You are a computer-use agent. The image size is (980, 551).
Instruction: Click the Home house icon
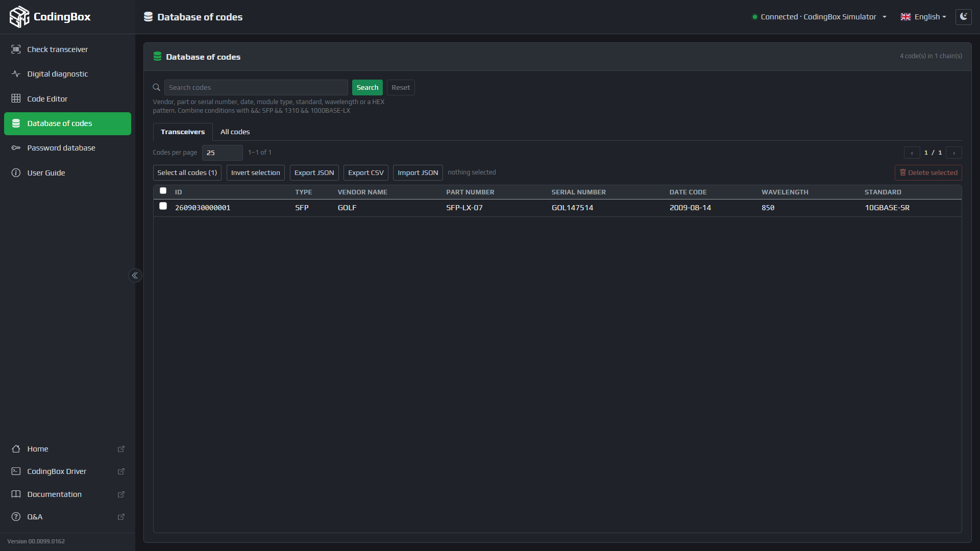coord(16,449)
